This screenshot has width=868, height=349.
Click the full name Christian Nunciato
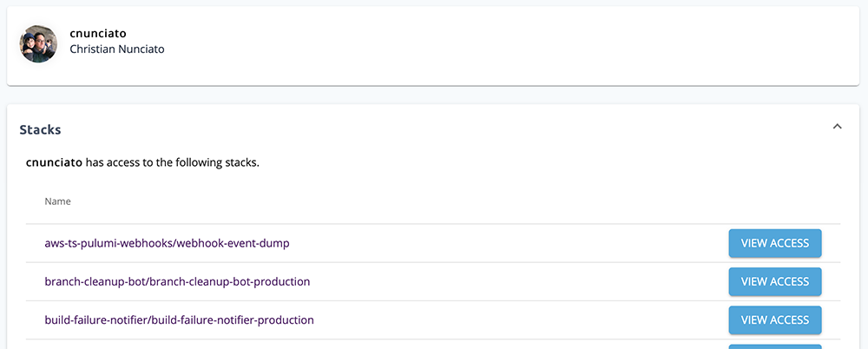click(x=116, y=49)
